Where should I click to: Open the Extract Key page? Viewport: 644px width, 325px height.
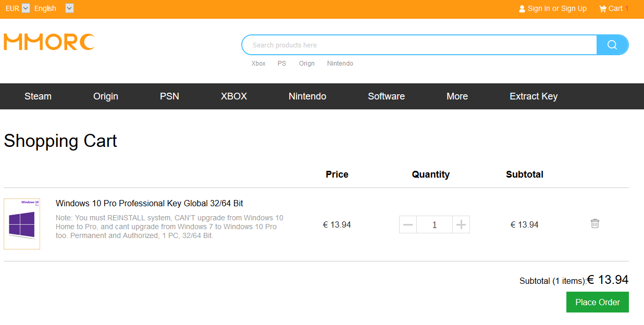pos(534,96)
